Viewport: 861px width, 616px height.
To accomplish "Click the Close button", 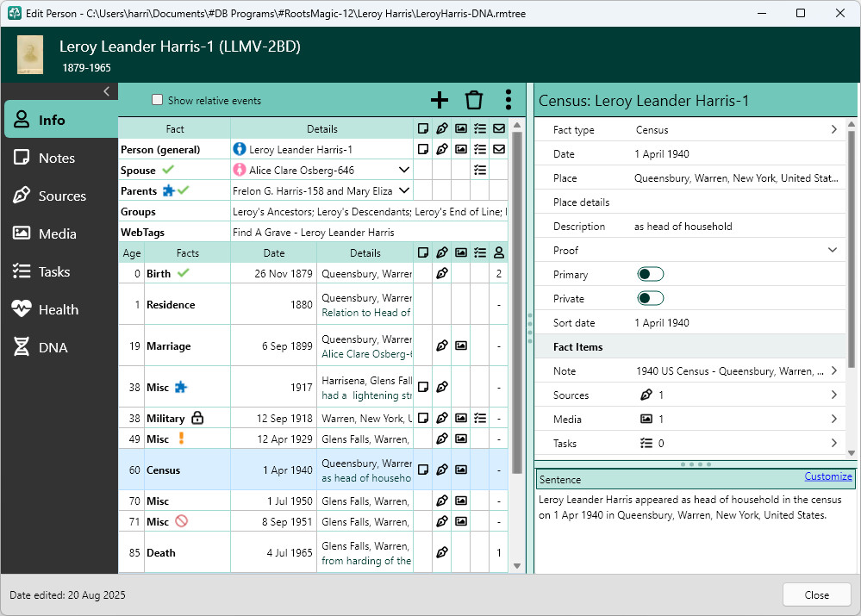I will (x=816, y=594).
